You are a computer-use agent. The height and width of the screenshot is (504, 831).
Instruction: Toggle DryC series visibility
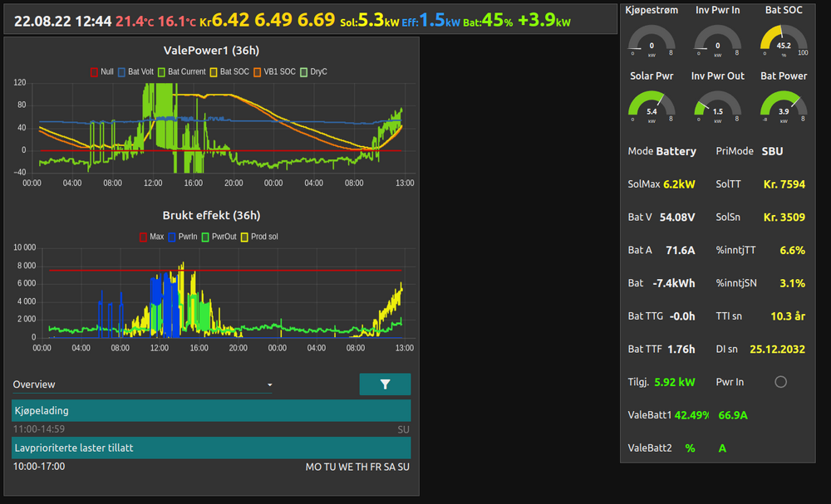pos(312,72)
